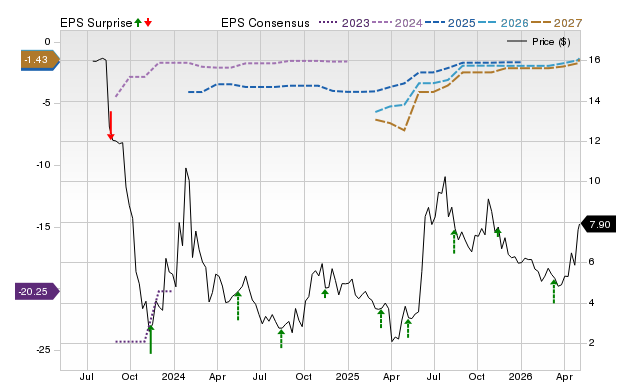Click the dashed green arrow just before Apr 2025

[381, 319]
